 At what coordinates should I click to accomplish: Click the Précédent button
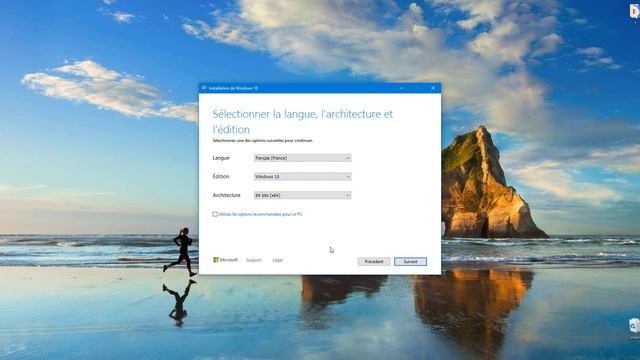(374, 262)
